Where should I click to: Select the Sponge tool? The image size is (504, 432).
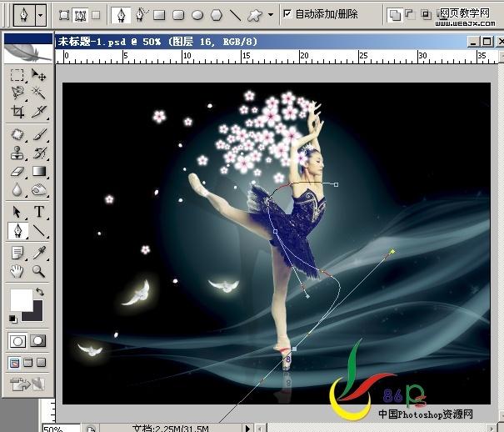(x=39, y=190)
